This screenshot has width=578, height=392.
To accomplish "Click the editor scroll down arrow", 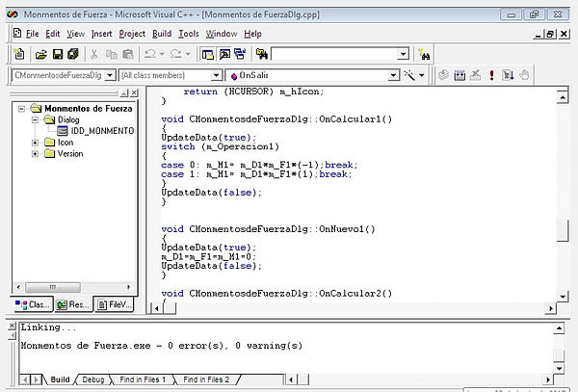I will coord(563,297).
